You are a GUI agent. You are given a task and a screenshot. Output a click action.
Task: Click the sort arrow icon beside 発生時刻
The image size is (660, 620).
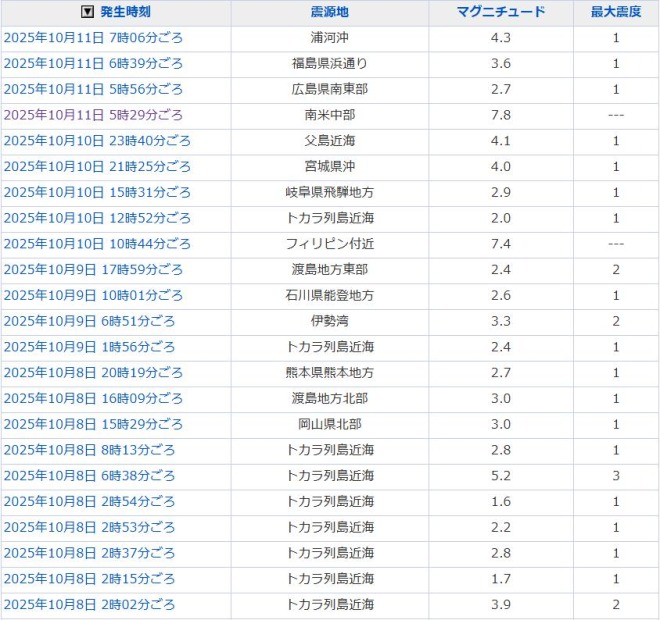pyautogui.click(x=88, y=12)
